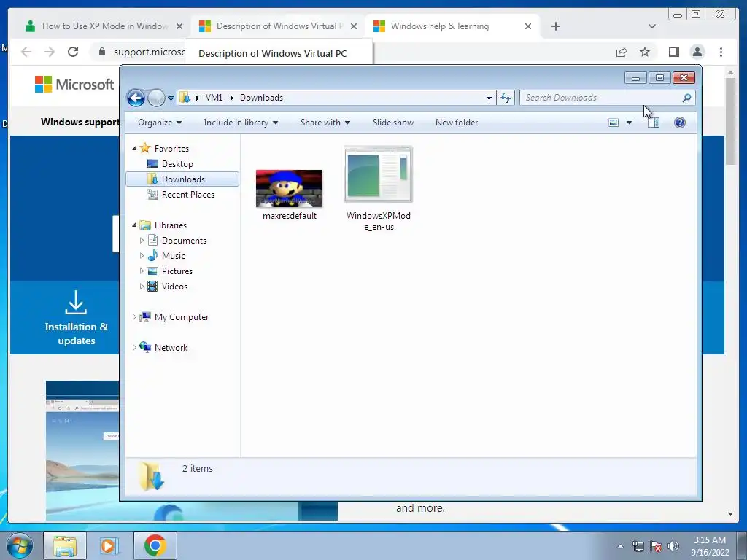Viewport: 747px width, 560px height.
Task: Click Chrome's forward arrow
Action: (50, 52)
